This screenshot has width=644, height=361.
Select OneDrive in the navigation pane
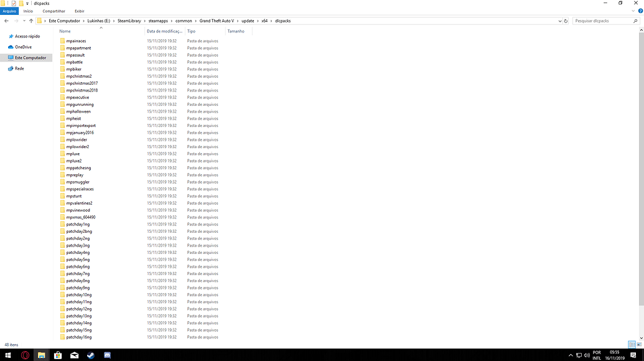click(x=23, y=47)
